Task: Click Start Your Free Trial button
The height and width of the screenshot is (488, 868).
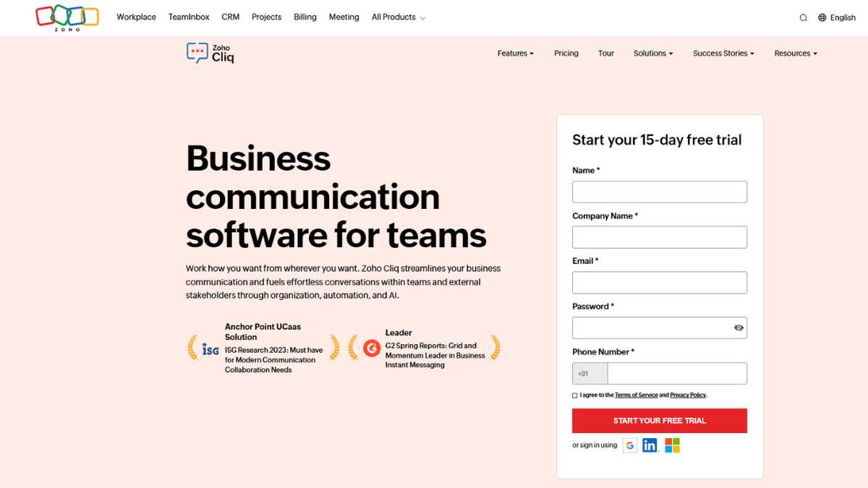Action: (x=660, y=421)
